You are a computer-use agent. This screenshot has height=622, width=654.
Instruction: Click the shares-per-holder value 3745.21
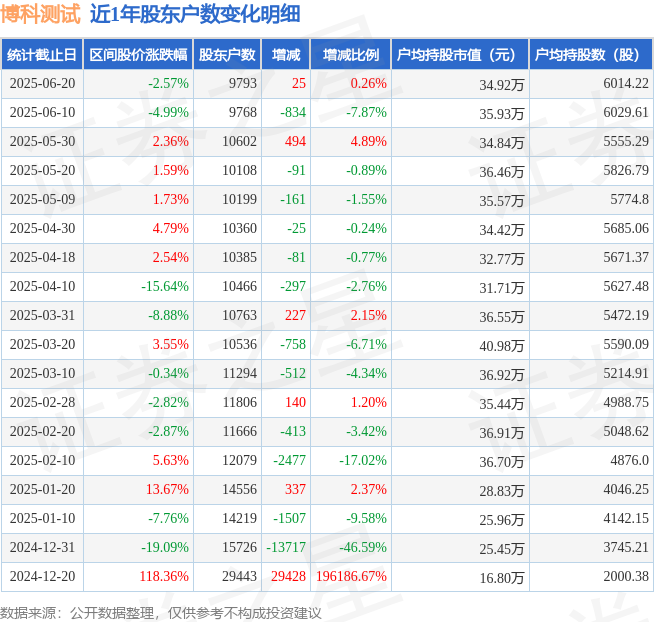point(626,547)
